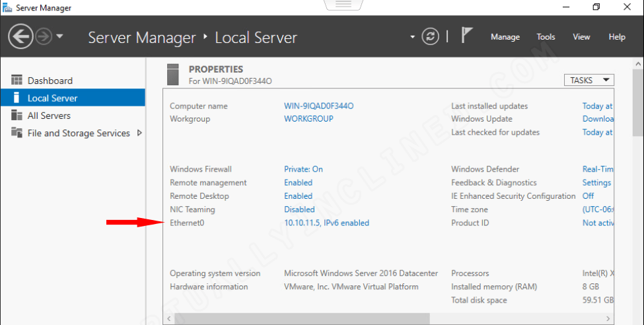644x325 pixels.
Task: Open the View menu
Action: click(x=581, y=37)
